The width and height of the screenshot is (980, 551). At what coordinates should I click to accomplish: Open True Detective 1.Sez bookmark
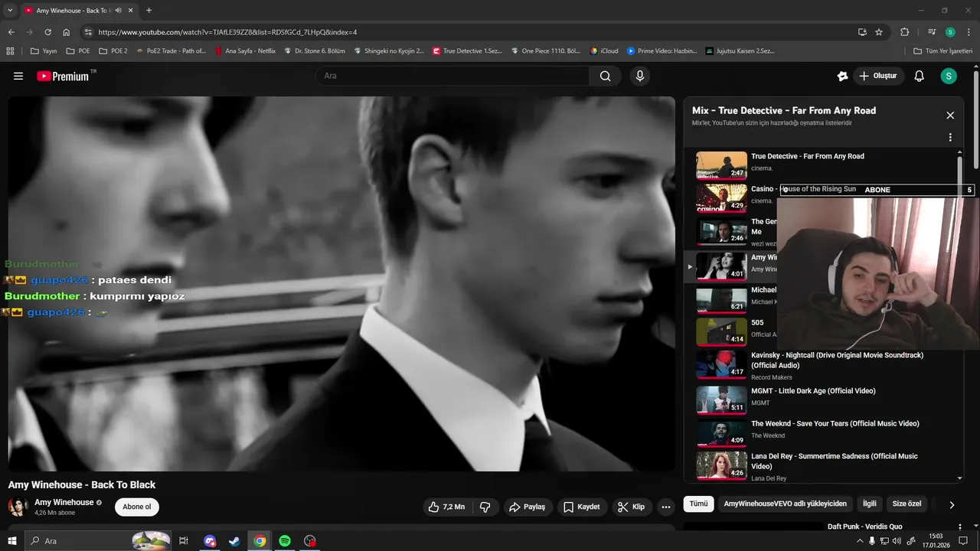coord(467,51)
